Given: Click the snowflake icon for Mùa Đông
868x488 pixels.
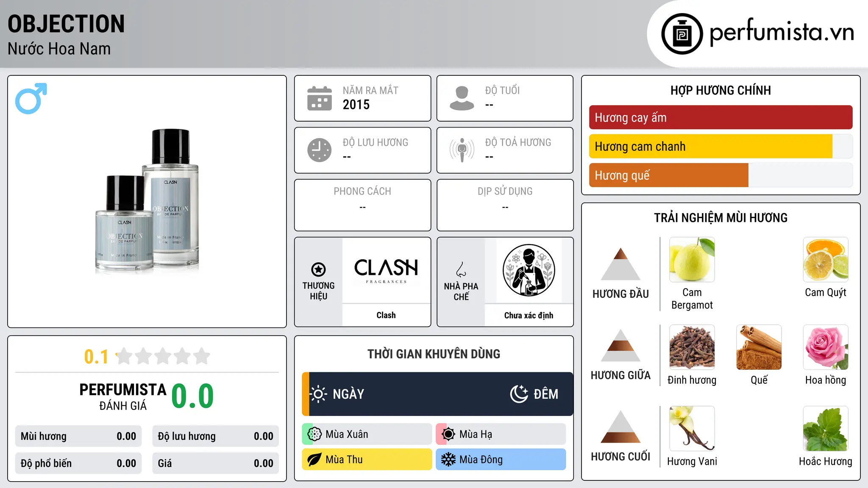Looking at the screenshot, I should click(448, 460).
